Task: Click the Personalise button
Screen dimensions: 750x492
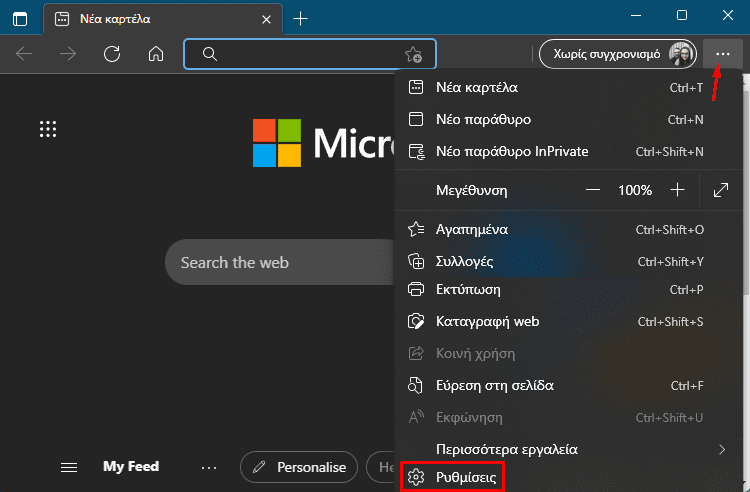Action: [x=299, y=467]
